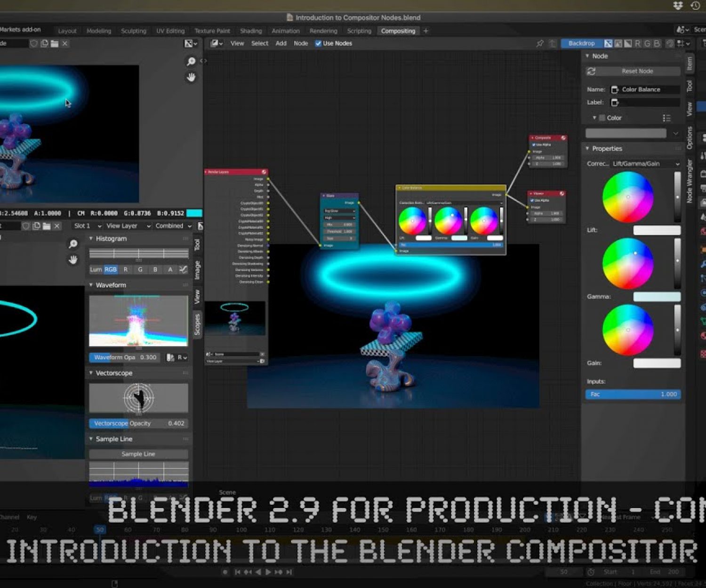The height and width of the screenshot is (588, 706).
Task: Switch to the Shading workspace tab
Action: click(251, 31)
